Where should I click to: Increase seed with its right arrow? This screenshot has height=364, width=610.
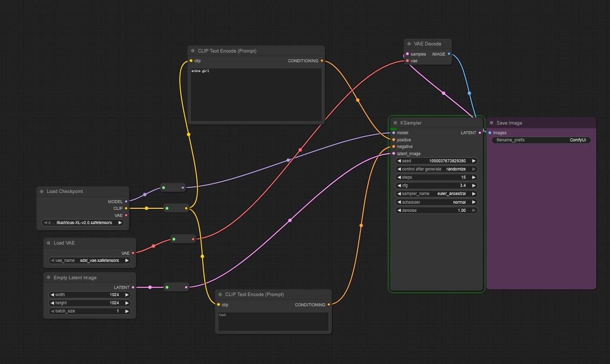(x=473, y=161)
